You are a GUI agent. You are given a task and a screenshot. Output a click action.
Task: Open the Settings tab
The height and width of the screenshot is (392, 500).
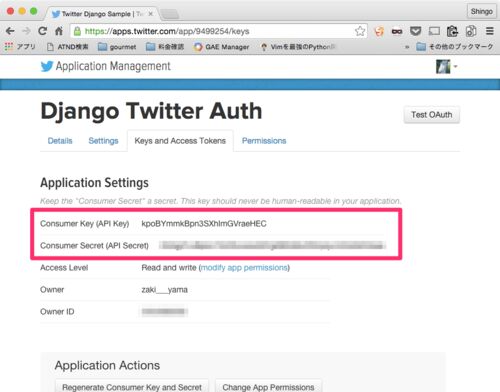coord(103,141)
